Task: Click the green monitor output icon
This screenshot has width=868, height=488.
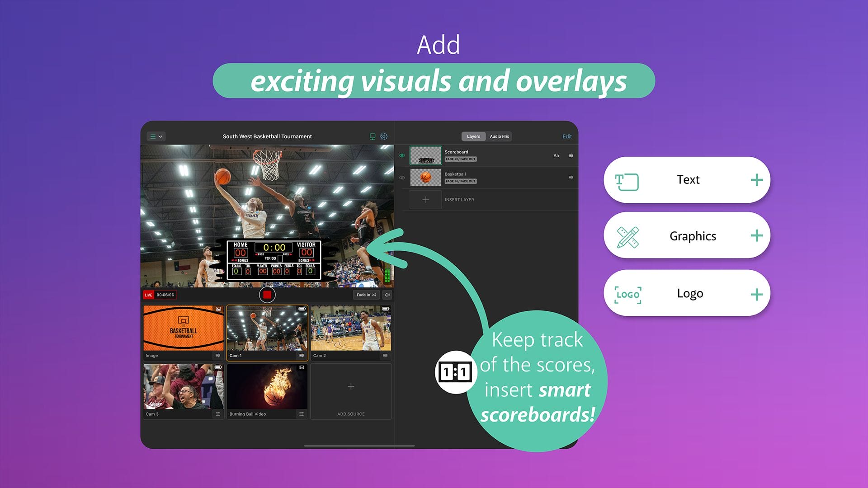Action: point(373,136)
